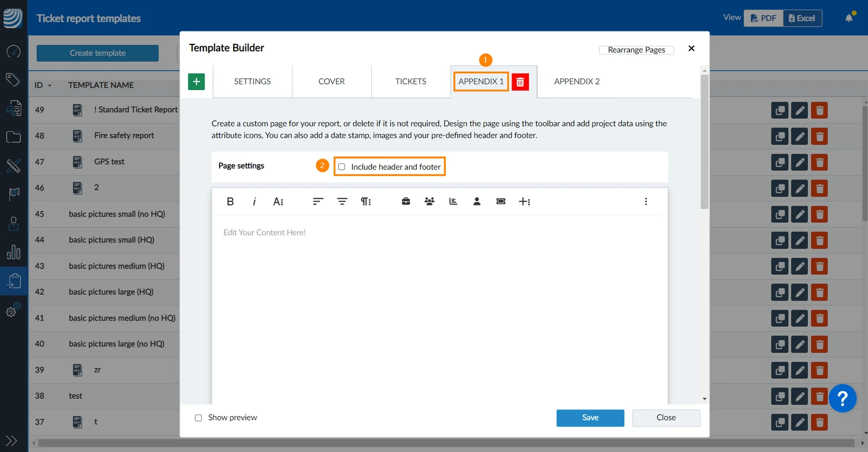Tick the Show preview checkbox

199,418
